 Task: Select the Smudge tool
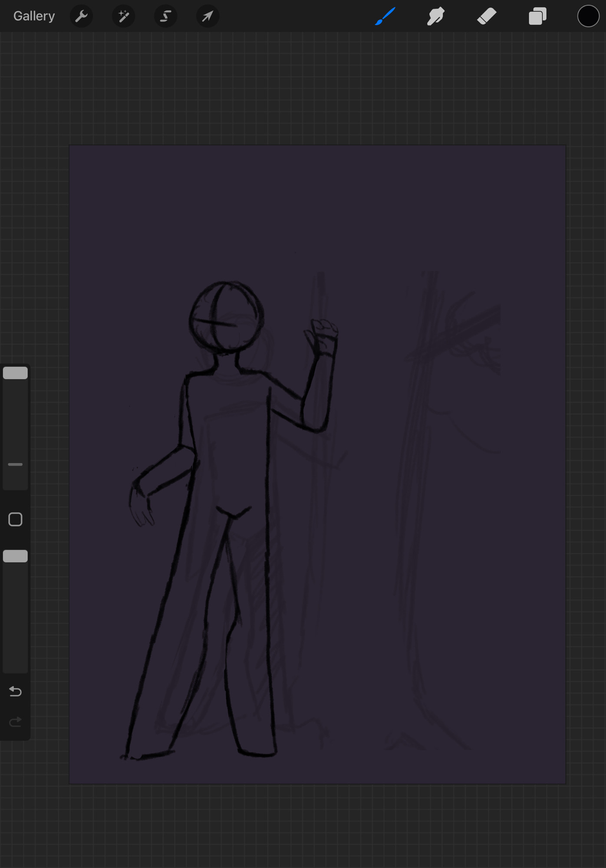[435, 16]
